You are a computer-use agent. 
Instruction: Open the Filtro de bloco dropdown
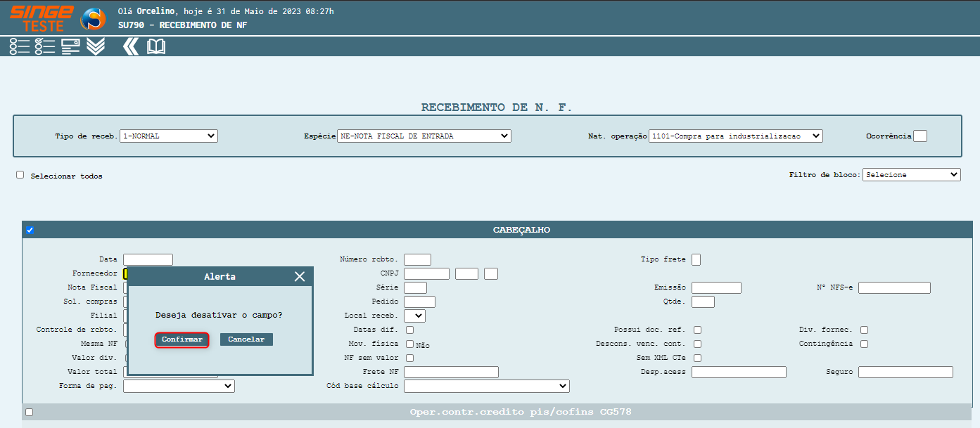tap(912, 175)
